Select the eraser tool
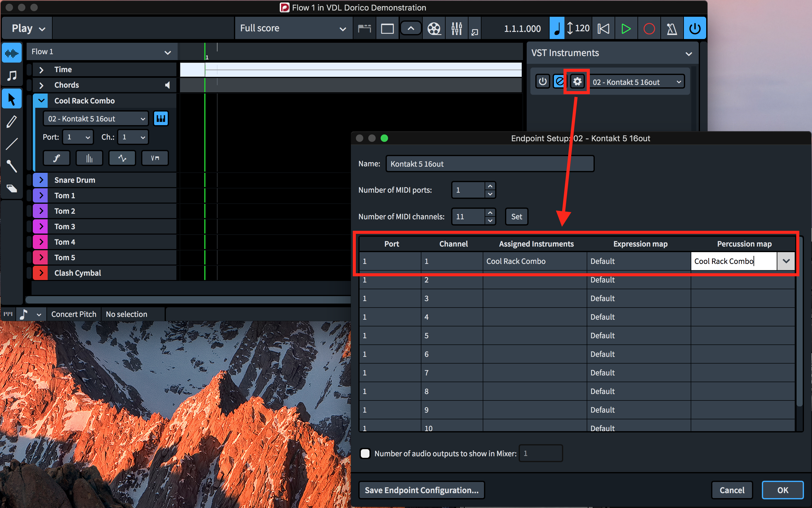 [12, 188]
